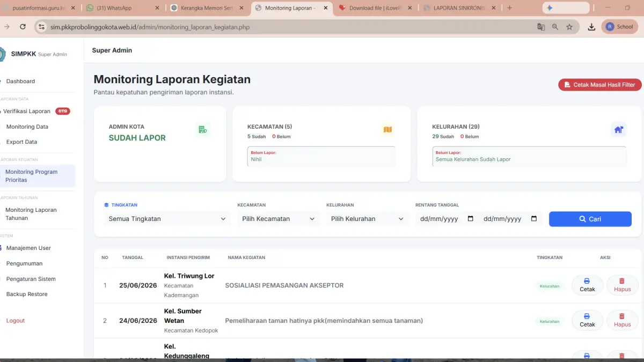Viewport: 644px width, 362px height.
Task: Open the School profile button
Action: pyautogui.click(x=620, y=27)
